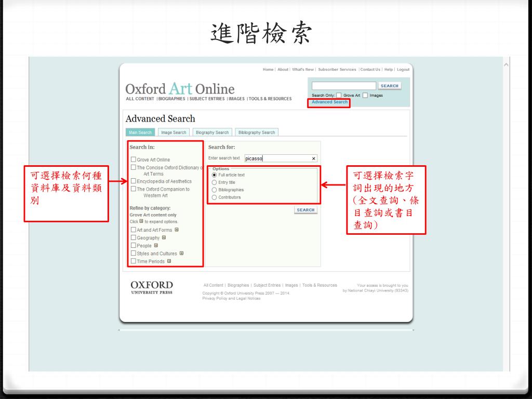
Task: Focus the top quick search field
Action: click(x=344, y=86)
